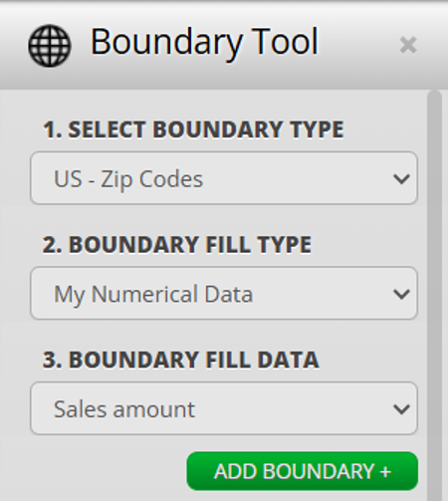Image resolution: width=448 pixels, height=502 pixels.
Task: Click the plus sign on Add Boundary button
Action: point(385,472)
